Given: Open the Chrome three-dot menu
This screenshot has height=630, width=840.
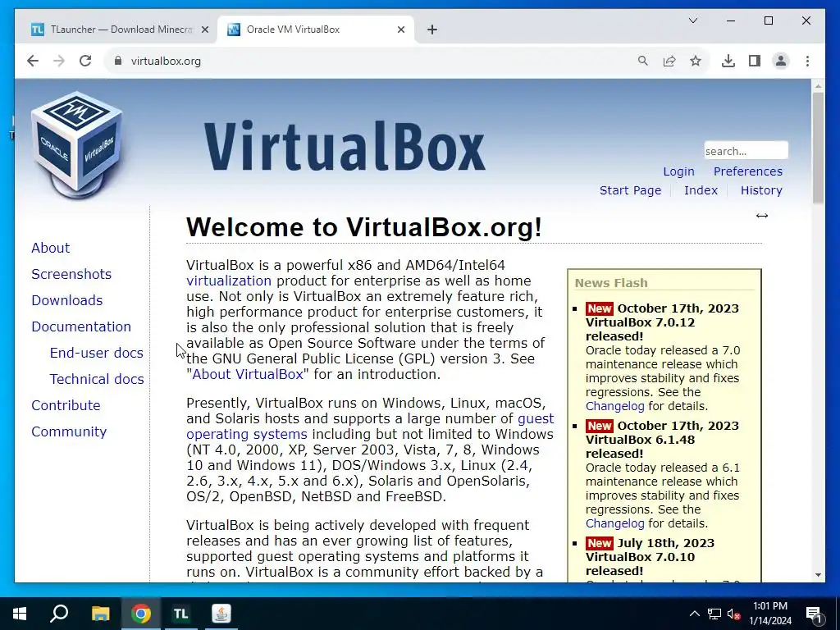Looking at the screenshot, I should tap(807, 61).
